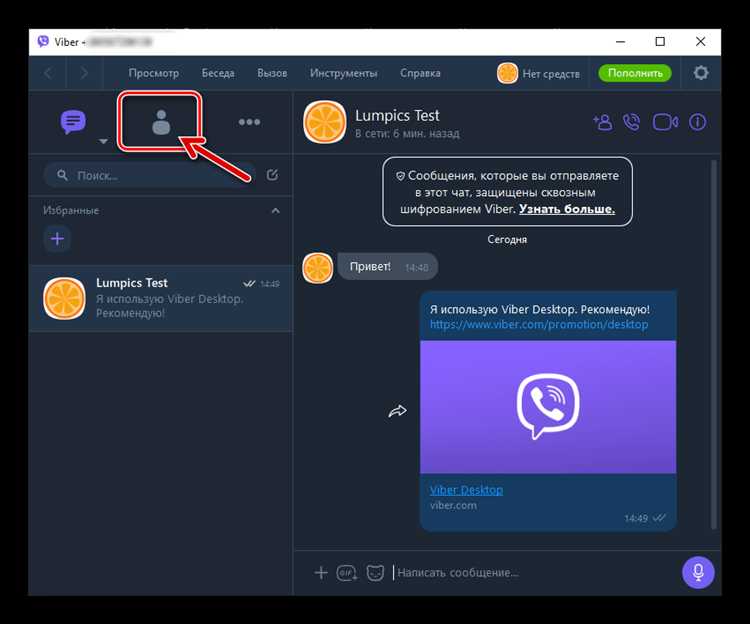Click the Избранные section header text
750x624 pixels.
pos(71,210)
